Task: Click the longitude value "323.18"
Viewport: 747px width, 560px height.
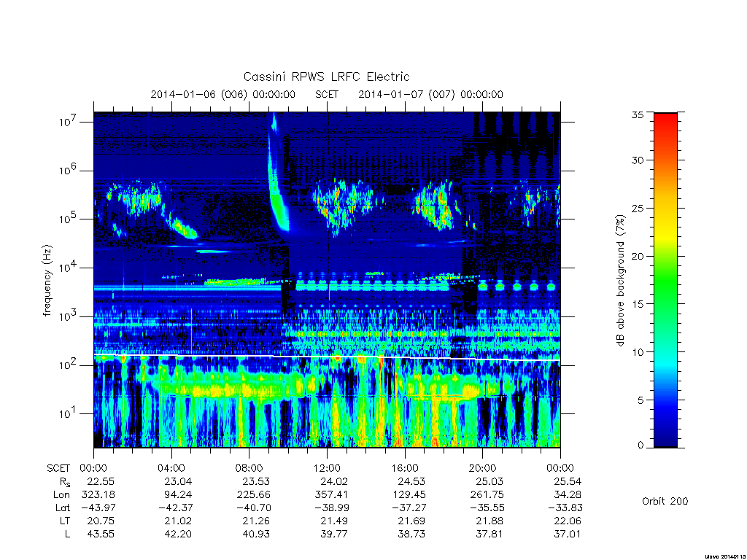Action: (x=98, y=495)
